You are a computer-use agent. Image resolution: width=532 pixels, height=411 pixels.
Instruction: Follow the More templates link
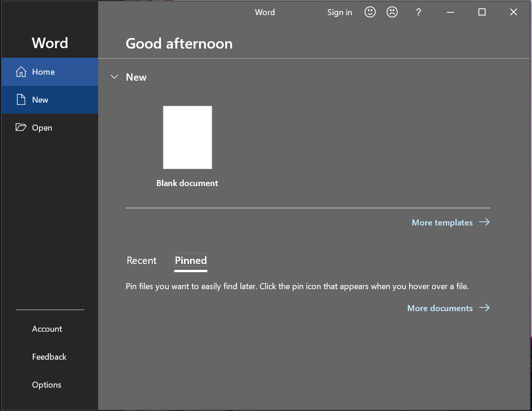pyautogui.click(x=442, y=223)
